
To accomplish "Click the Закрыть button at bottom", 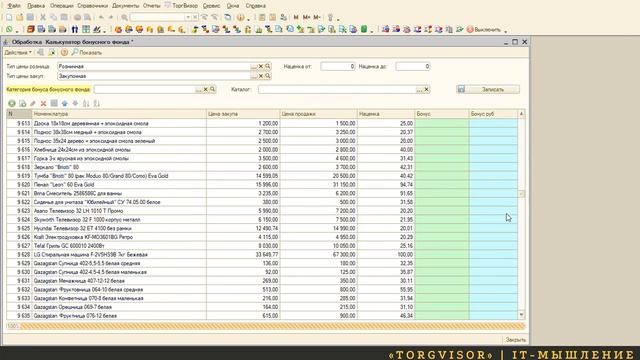I will [516, 340].
